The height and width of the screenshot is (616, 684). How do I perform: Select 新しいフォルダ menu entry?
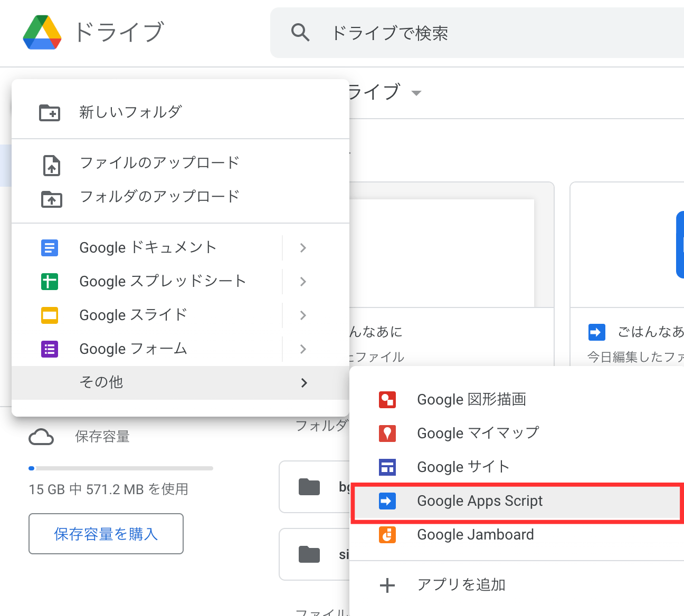point(180,112)
